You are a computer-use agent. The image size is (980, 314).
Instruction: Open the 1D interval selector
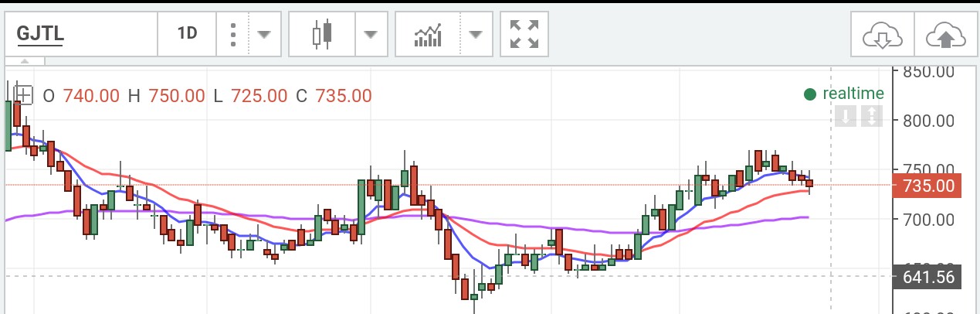tap(187, 34)
